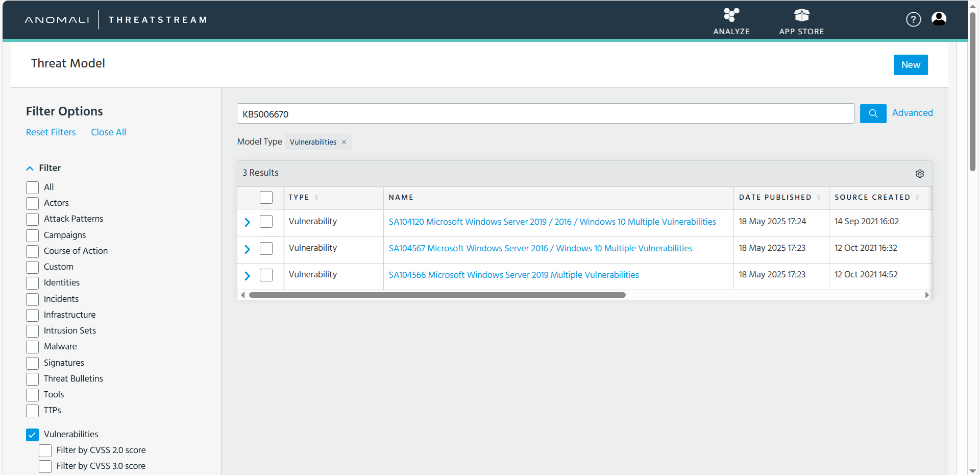Check the Threat Bulletins filter checkbox

click(32, 379)
